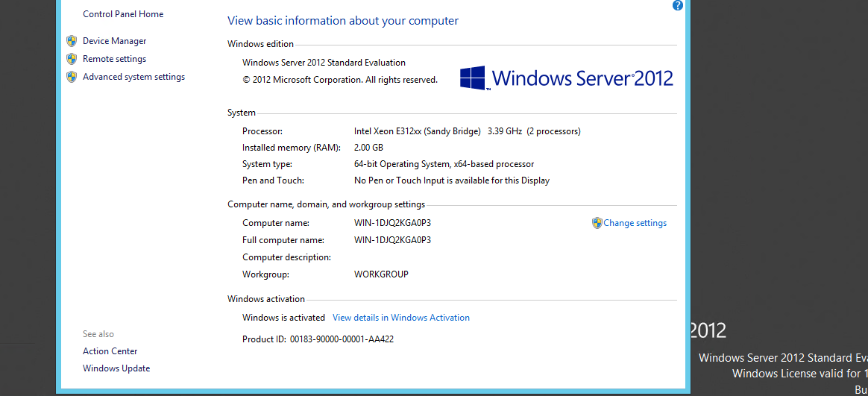Open Advanced system settings link
Screen dimensions: 868x396
pyautogui.click(x=134, y=77)
